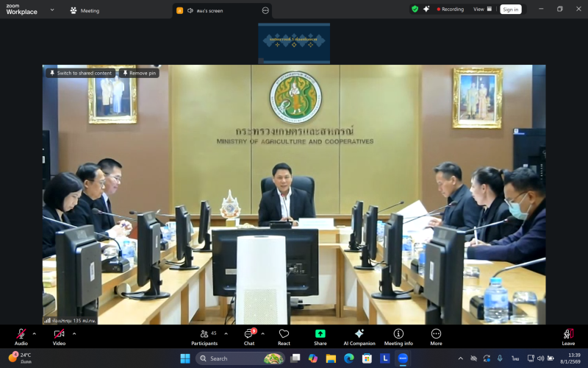
Task: Switch the input language indicator
Action: [x=516, y=358]
